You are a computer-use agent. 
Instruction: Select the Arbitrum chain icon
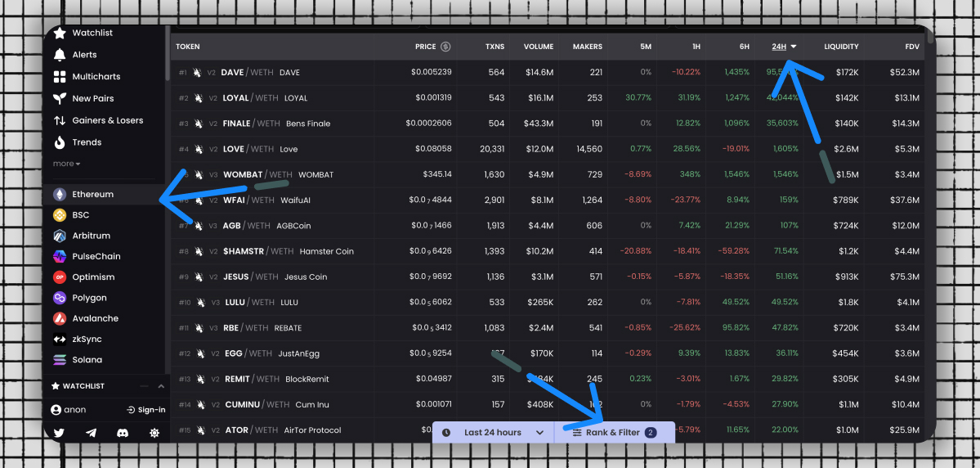(x=60, y=236)
